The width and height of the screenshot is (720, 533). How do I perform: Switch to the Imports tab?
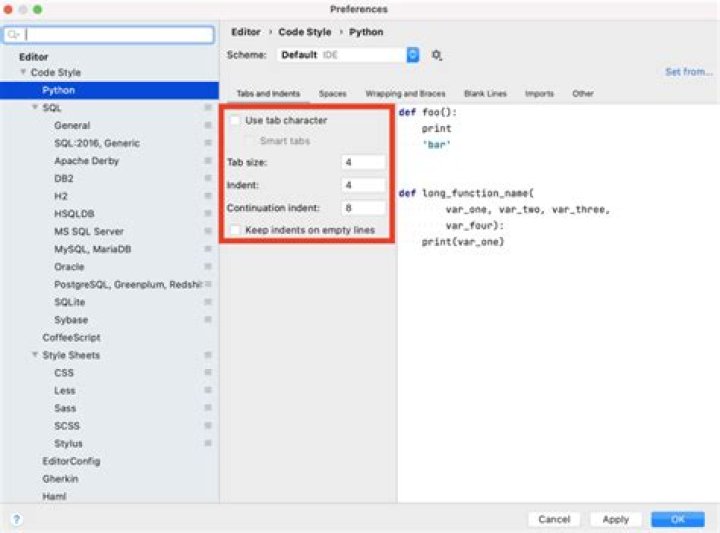(x=539, y=94)
